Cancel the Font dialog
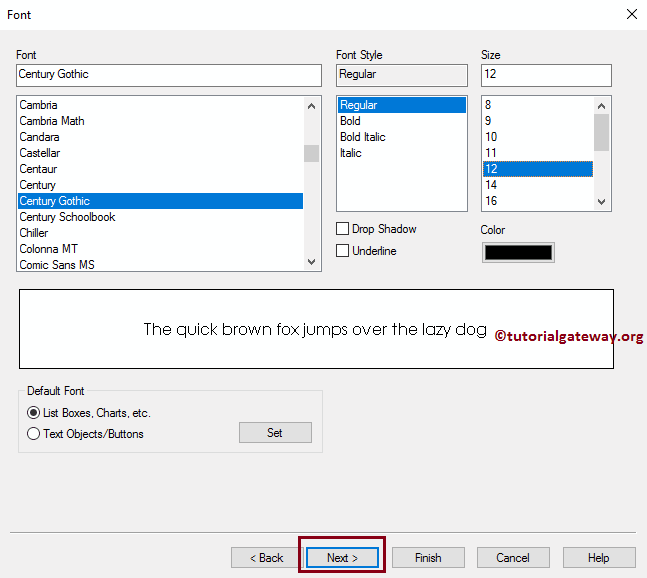Viewport: 647px width, 578px height. coord(513,558)
